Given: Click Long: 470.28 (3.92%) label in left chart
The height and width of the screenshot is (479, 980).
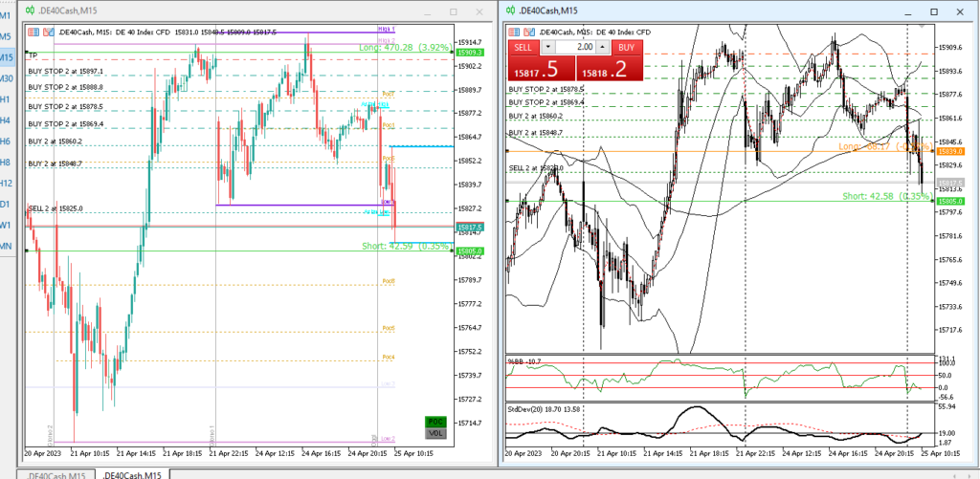Looking at the screenshot, I should (405, 48).
